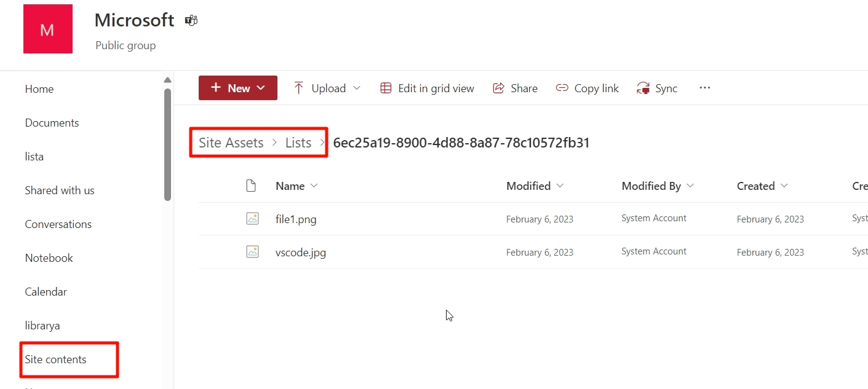Viewport: 868px width, 389px height.
Task: Open the file1.png file
Action: tap(296, 219)
